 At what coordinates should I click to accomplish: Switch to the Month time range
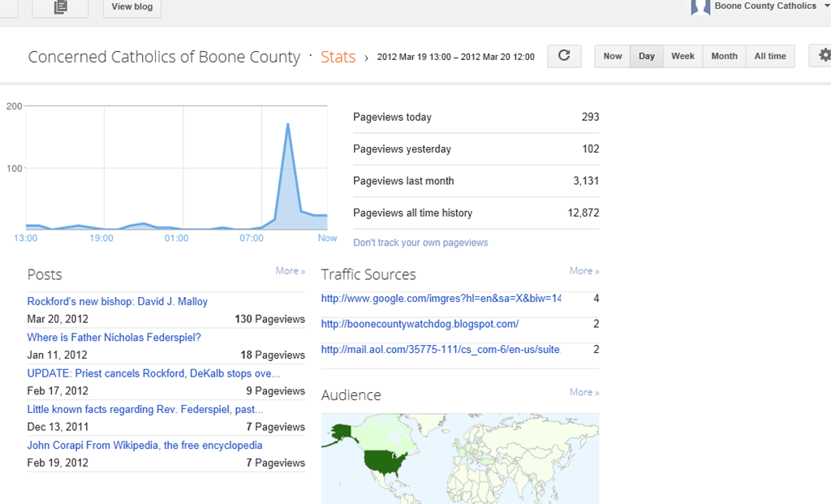coord(724,56)
